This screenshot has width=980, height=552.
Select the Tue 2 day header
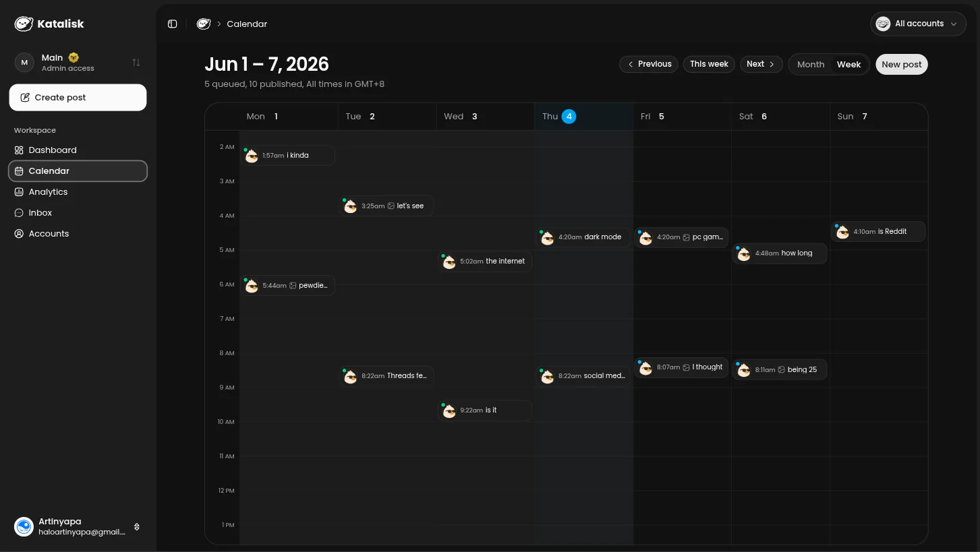point(387,117)
